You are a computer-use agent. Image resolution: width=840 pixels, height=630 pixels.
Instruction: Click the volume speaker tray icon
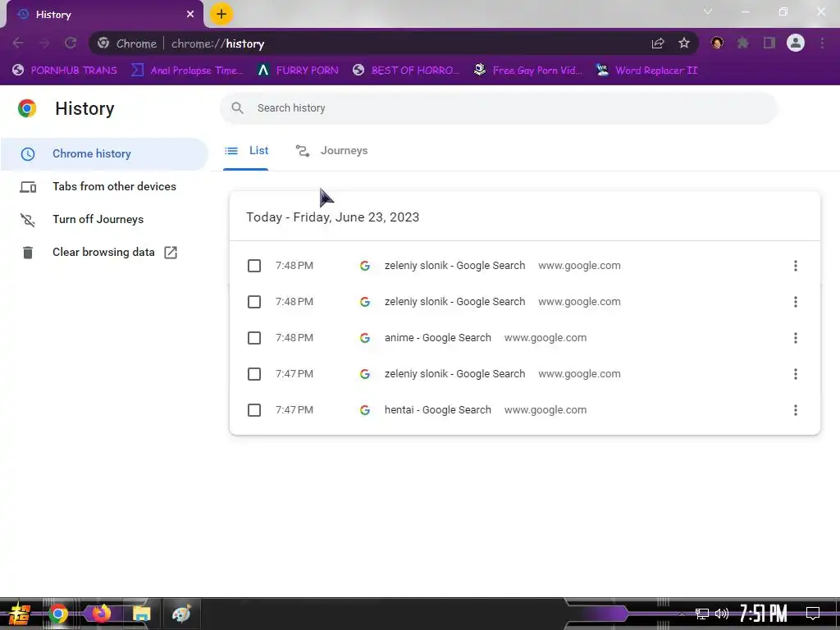722,614
